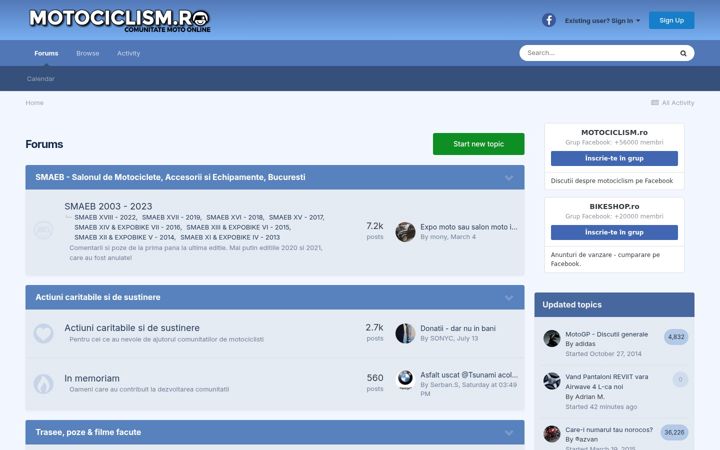Click the heart icon for Actiuni caritabile

(x=44, y=333)
